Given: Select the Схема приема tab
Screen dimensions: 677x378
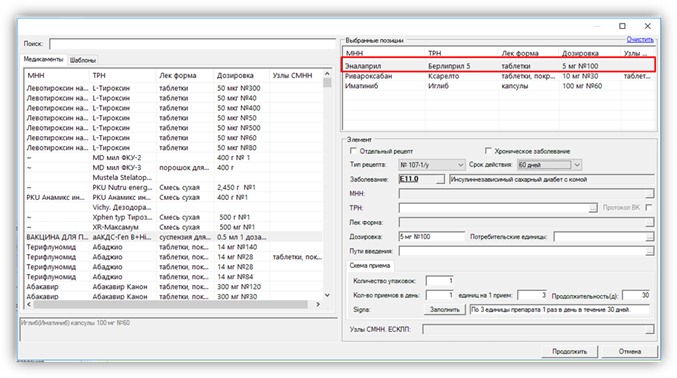Looking at the screenshot, I should coord(370,266).
